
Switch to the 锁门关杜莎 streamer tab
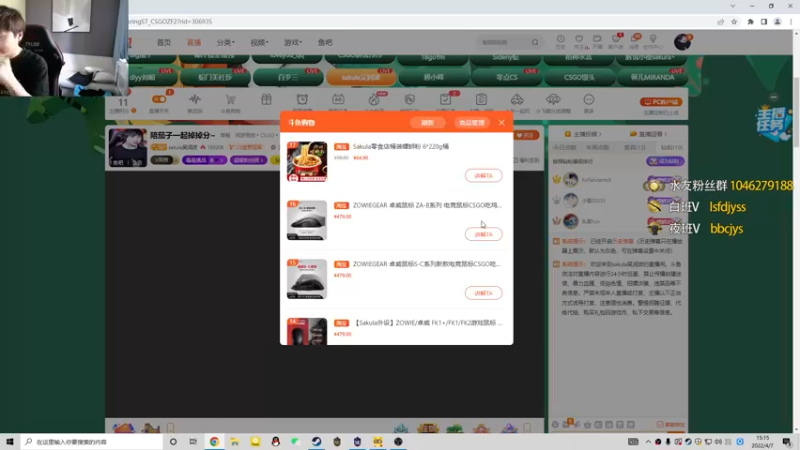click(x=215, y=77)
